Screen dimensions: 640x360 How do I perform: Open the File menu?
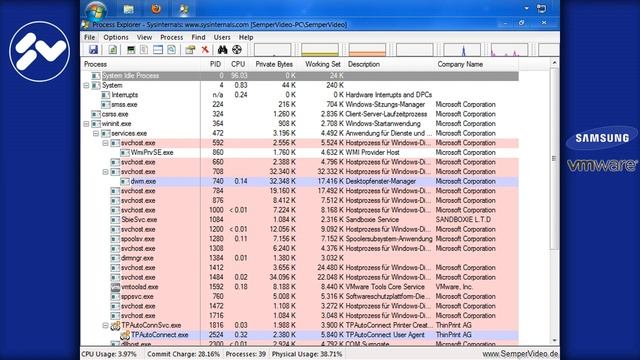[89, 37]
